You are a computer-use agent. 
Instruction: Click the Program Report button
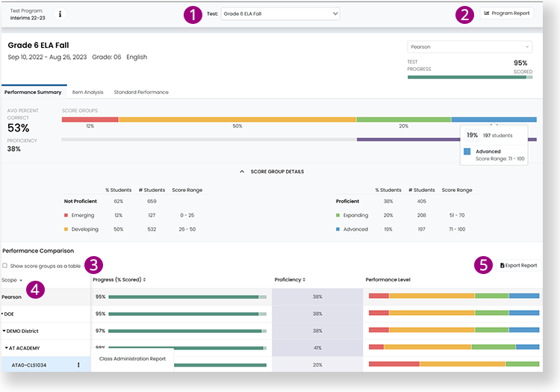507,13
